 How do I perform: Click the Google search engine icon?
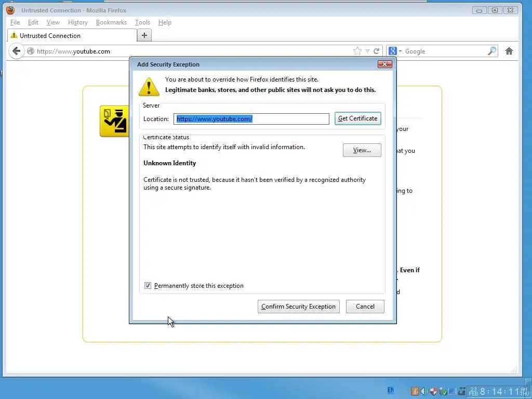(393, 51)
